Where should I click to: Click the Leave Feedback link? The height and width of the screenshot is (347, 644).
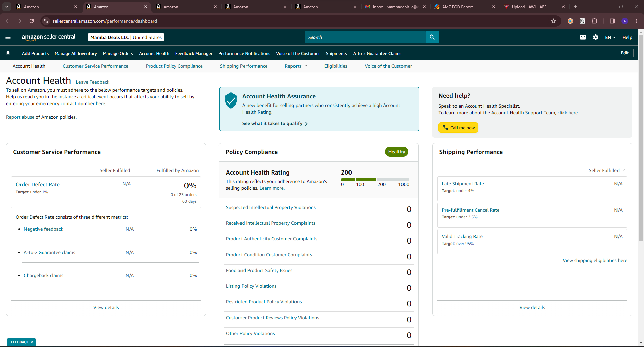pyautogui.click(x=93, y=82)
